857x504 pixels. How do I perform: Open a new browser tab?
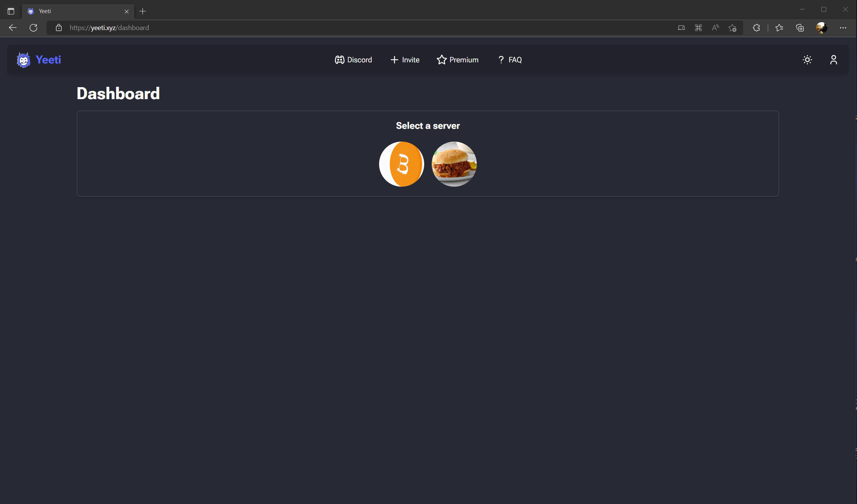click(x=142, y=11)
